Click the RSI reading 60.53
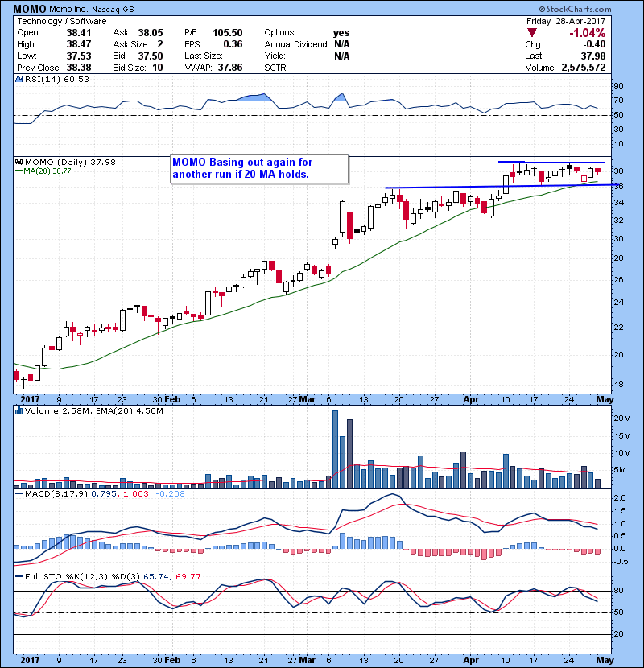644x668 pixels. pos(76,79)
